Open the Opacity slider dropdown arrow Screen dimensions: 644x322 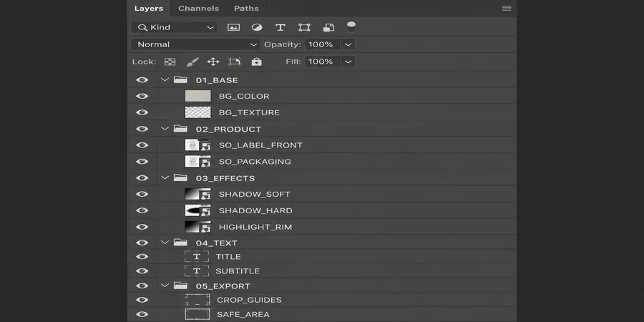point(348,44)
